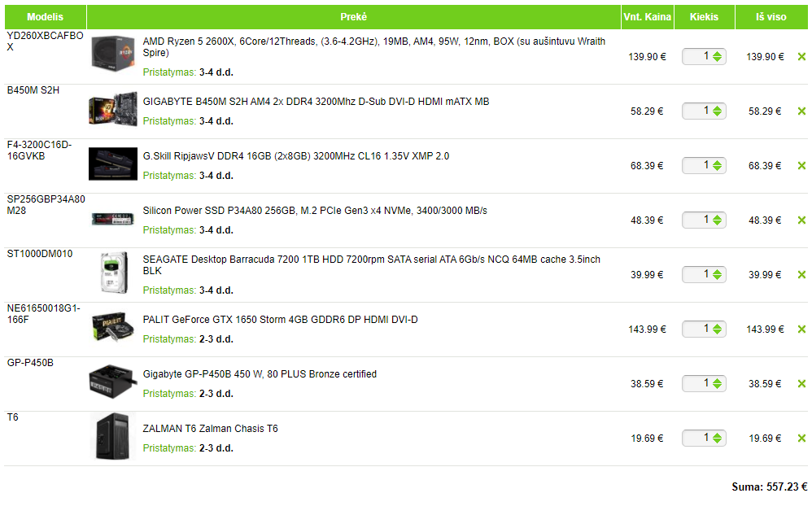The width and height of the screenshot is (812, 515).
Task: Open GIGABYTE B450M S2H product image
Action: [113, 109]
